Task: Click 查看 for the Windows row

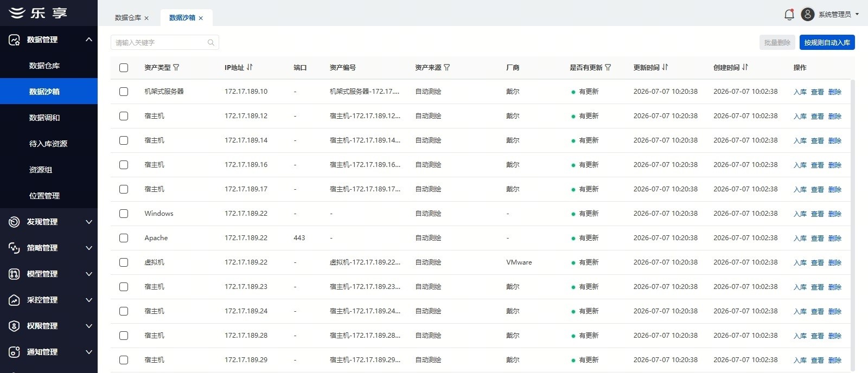Action: point(817,214)
